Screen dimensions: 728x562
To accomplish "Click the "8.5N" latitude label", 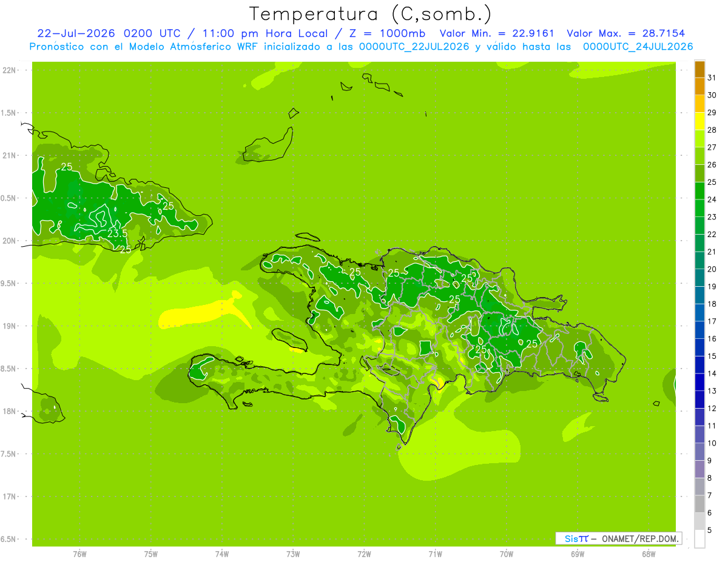I will 9,369.
